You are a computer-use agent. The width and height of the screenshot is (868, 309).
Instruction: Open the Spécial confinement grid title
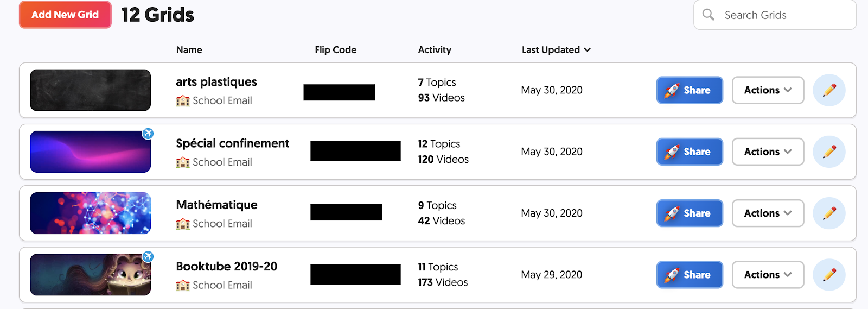coord(232,143)
